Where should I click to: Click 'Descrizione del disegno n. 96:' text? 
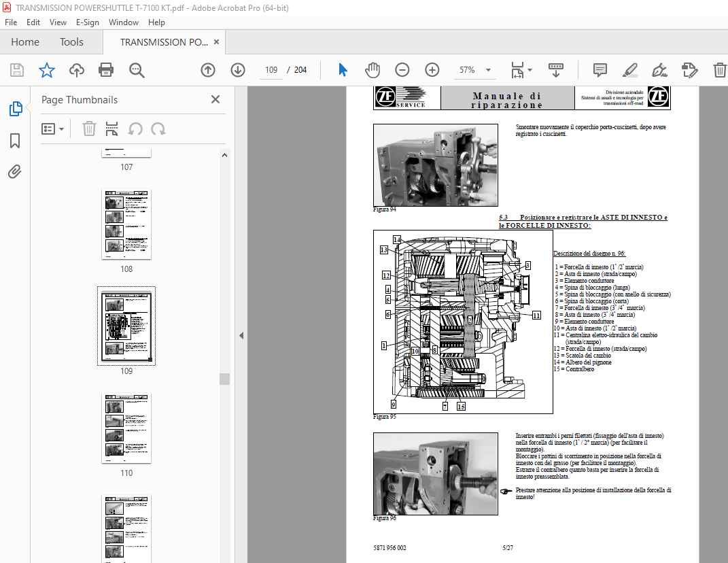point(589,254)
